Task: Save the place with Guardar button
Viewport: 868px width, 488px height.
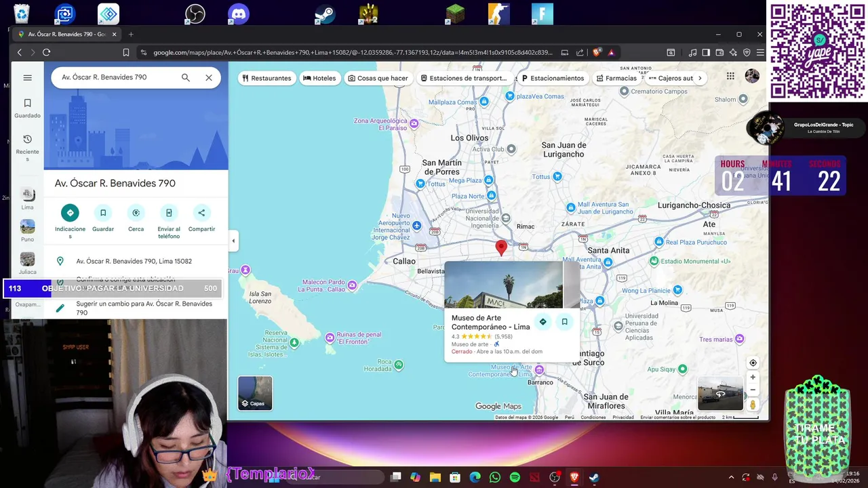Action: pyautogui.click(x=103, y=219)
